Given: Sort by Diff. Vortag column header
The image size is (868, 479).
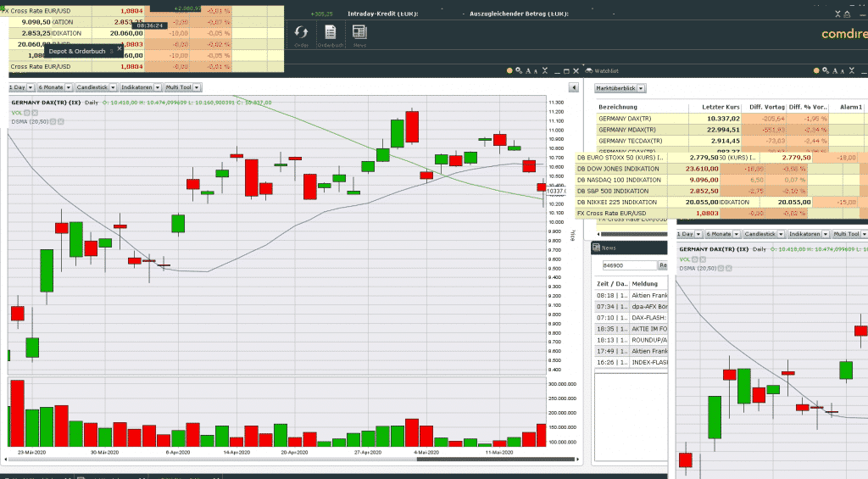Looking at the screenshot, I should click(766, 107).
